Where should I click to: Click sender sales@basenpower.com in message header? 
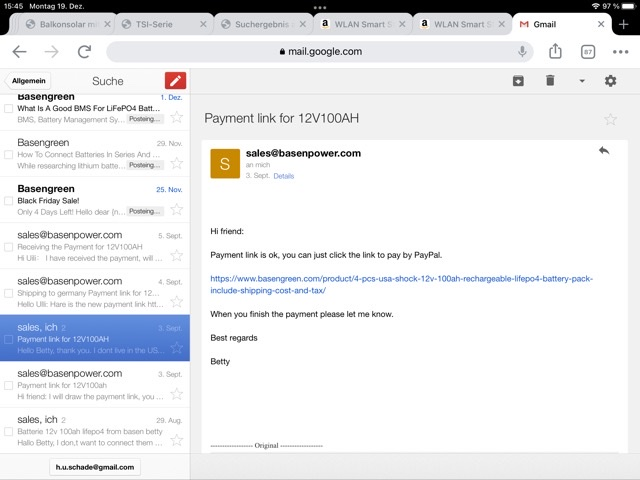click(303, 153)
